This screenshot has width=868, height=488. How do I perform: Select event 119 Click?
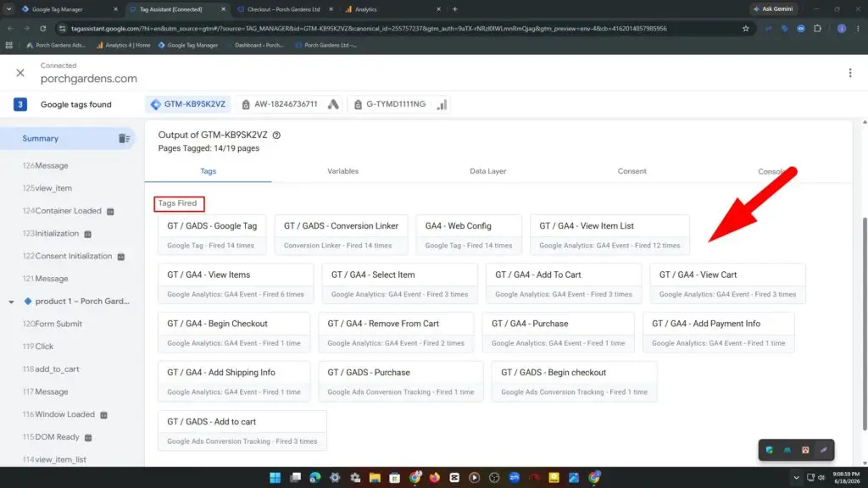[37, 347]
